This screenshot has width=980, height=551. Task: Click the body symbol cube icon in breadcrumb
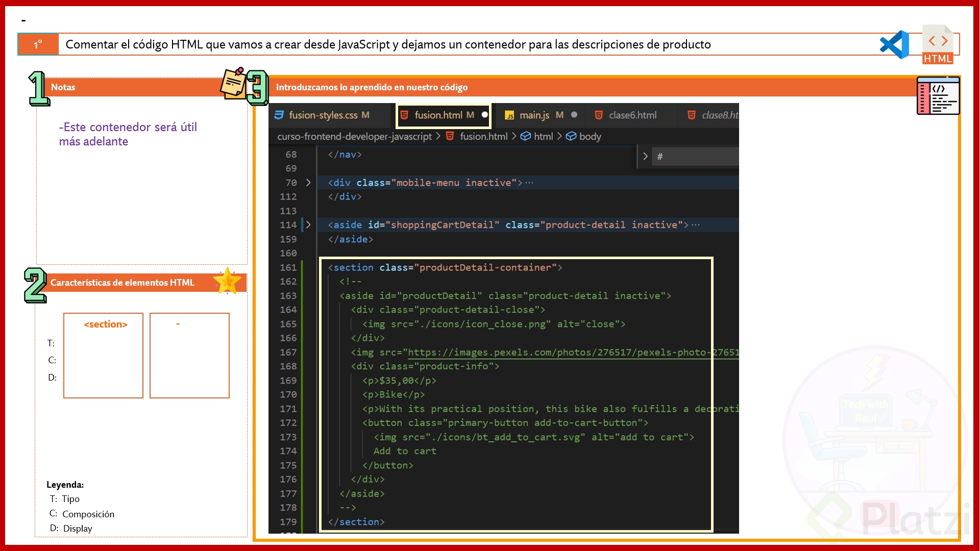point(571,136)
